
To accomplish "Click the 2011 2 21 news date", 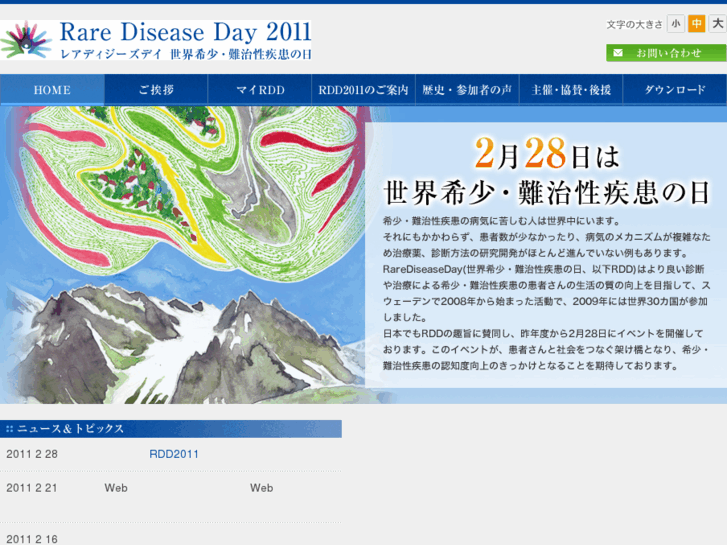I will [x=32, y=488].
